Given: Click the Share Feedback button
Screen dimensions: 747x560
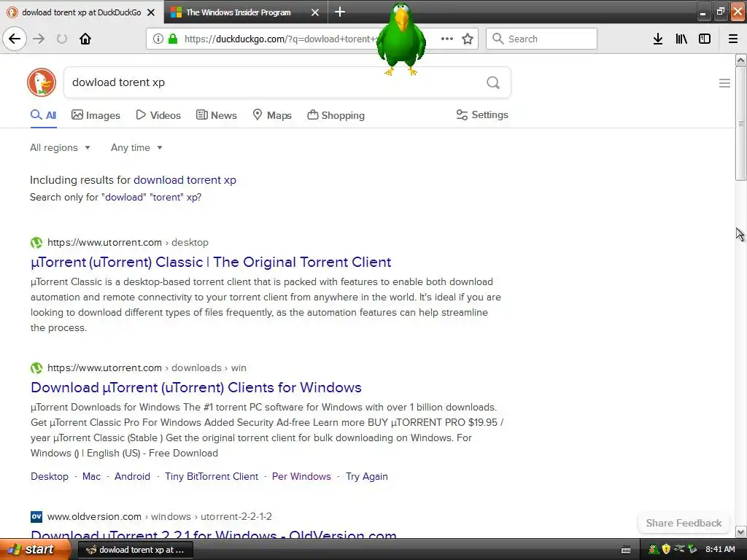Looking at the screenshot, I should coord(684,523).
